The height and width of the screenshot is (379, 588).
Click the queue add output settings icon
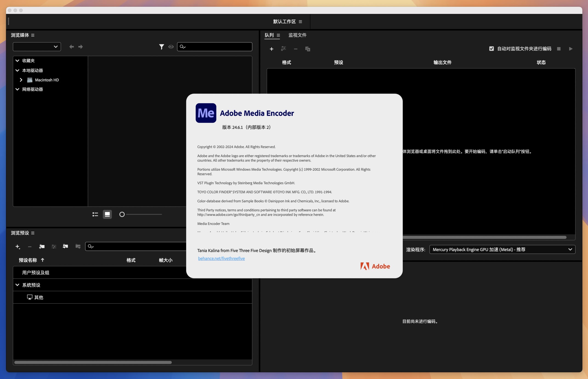tap(283, 49)
